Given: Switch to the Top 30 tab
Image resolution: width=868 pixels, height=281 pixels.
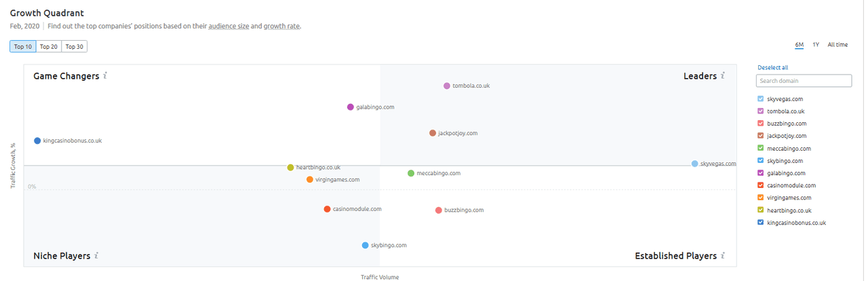Looking at the screenshot, I should tap(75, 47).
